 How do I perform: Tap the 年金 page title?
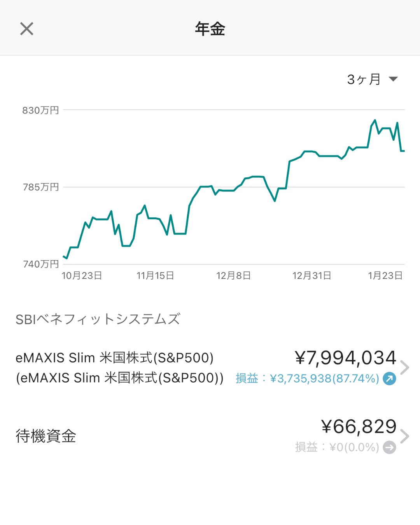[x=210, y=29]
